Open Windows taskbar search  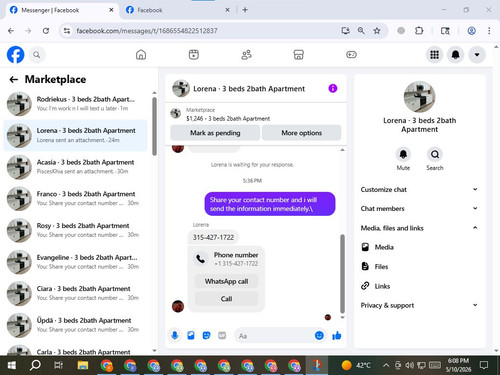click(35, 365)
